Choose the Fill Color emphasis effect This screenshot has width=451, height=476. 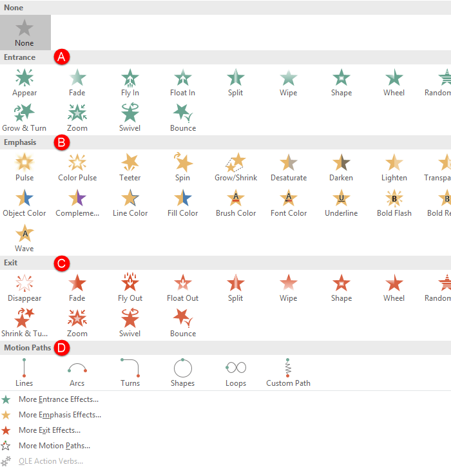(x=183, y=203)
